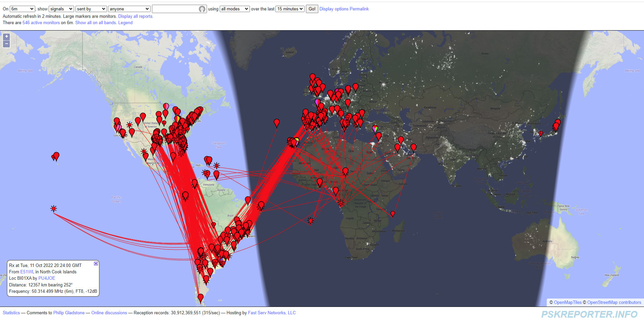Viewport: 644px width, 320px height.
Task: Open E51WL callsign link in popup
Action: [27, 272]
